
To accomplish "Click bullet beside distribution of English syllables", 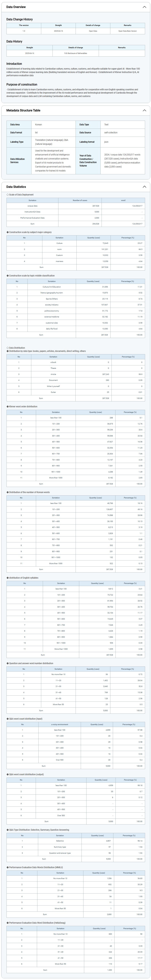I will (x=8, y=577).
